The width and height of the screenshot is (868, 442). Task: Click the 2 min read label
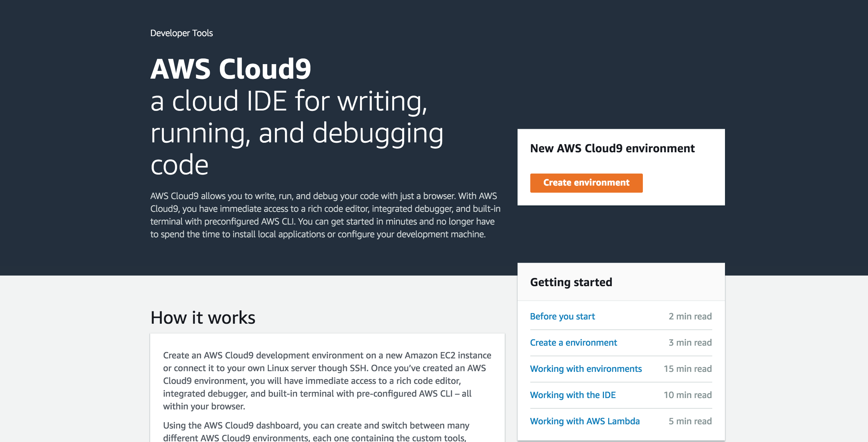click(690, 316)
